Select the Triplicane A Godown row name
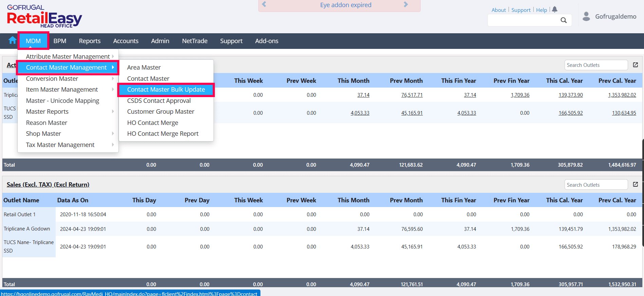This screenshot has height=296, width=644. pos(27,229)
